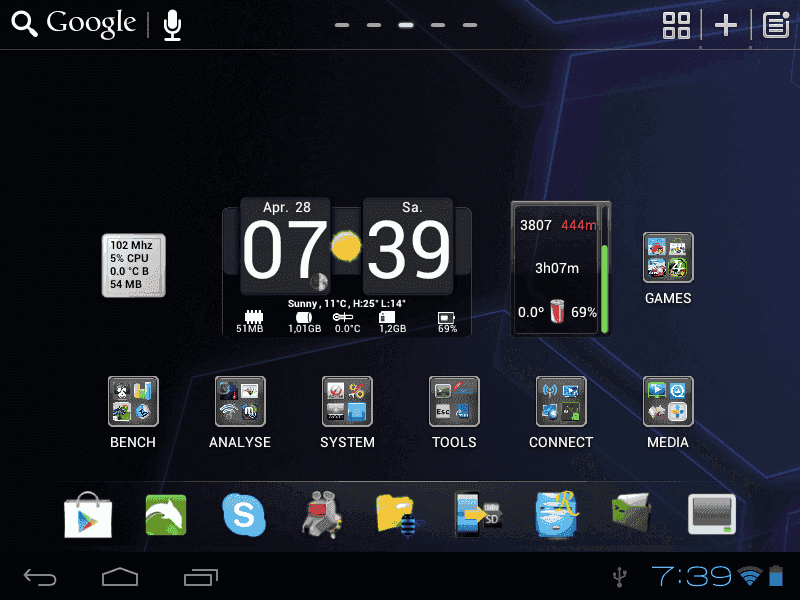Select the third home screen page indicator
Screen dimensions: 800x600
tap(406, 25)
